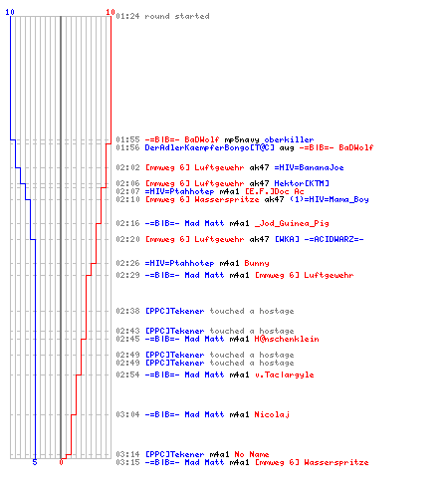
Task: Select player name oberkiller at 01:55
Action: [289, 139]
